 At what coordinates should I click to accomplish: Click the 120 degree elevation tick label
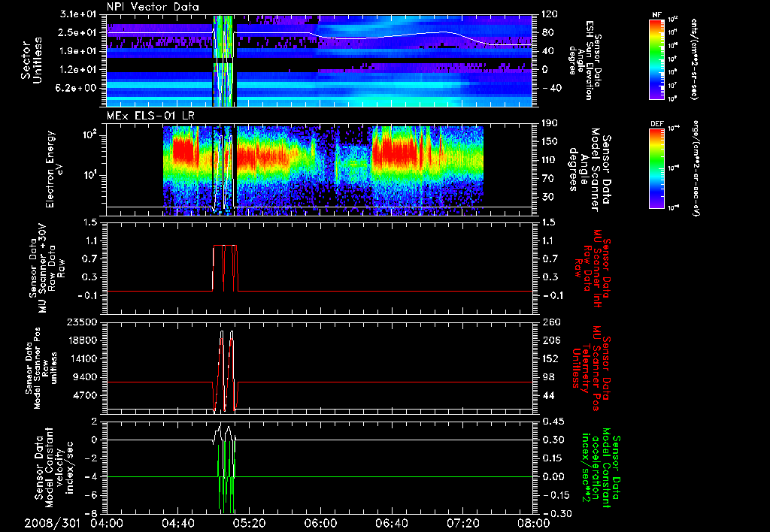click(550, 14)
